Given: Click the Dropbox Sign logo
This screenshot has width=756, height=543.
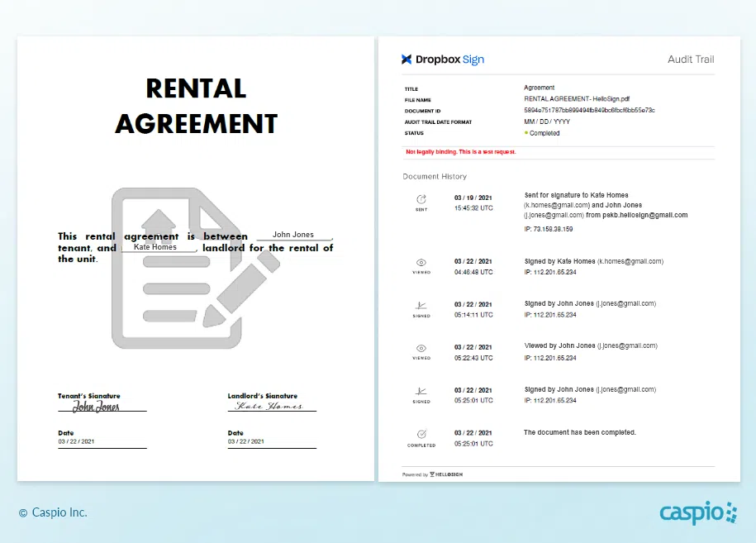Looking at the screenshot, I should click(443, 60).
